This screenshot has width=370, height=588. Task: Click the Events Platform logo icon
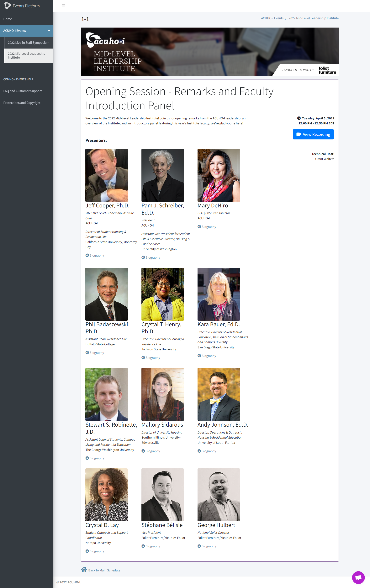(x=8, y=6)
